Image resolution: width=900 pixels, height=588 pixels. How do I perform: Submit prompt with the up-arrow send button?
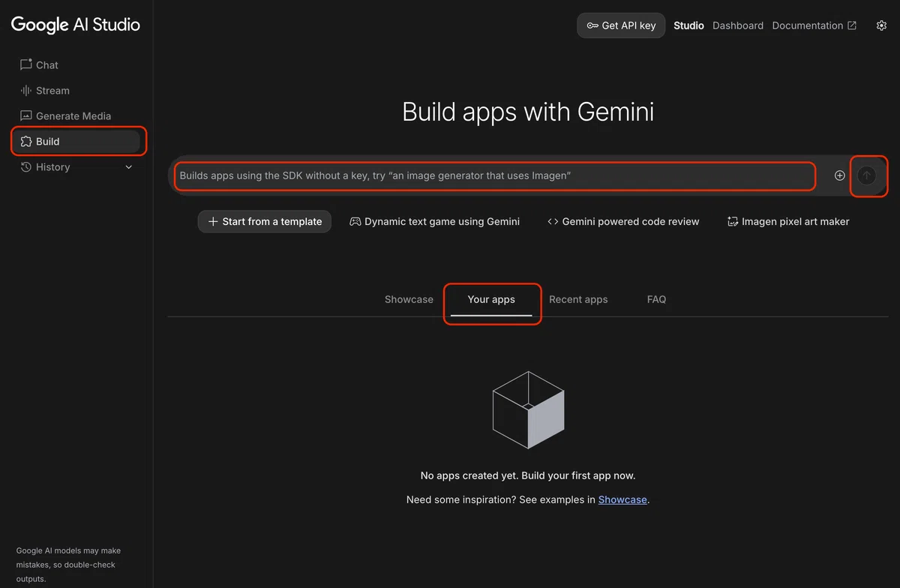point(867,175)
